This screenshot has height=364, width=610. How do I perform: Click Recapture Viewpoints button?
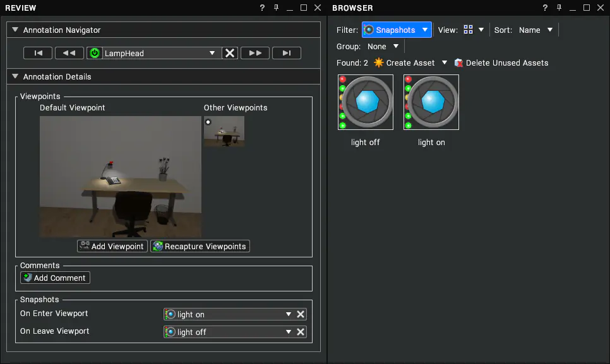pyautogui.click(x=200, y=246)
